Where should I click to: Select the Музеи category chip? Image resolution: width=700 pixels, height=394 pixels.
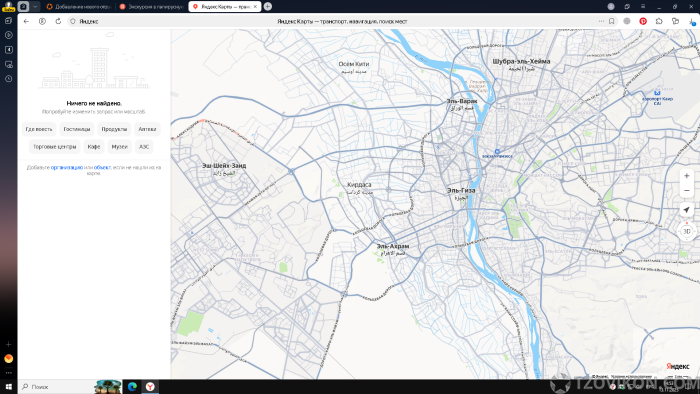coord(120,146)
